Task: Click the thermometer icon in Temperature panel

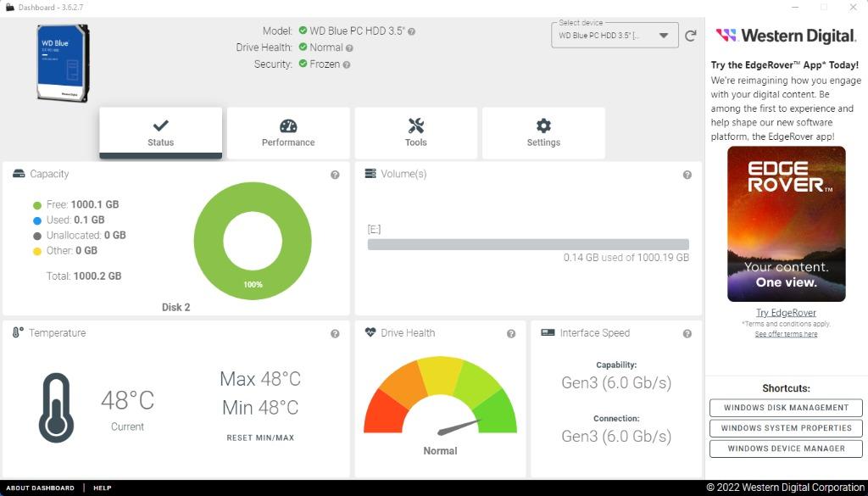Action: pyautogui.click(x=56, y=408)
